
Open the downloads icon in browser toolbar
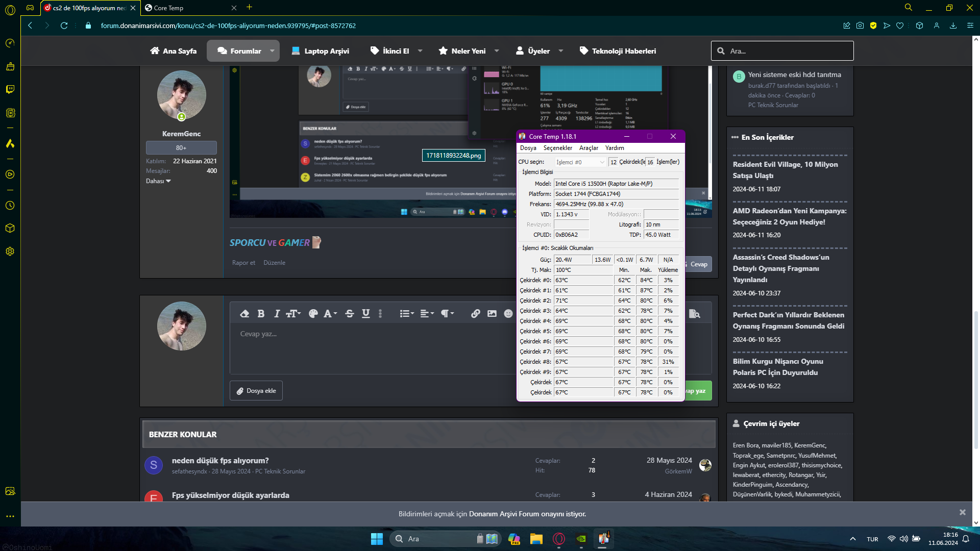[x=953, y=26]
